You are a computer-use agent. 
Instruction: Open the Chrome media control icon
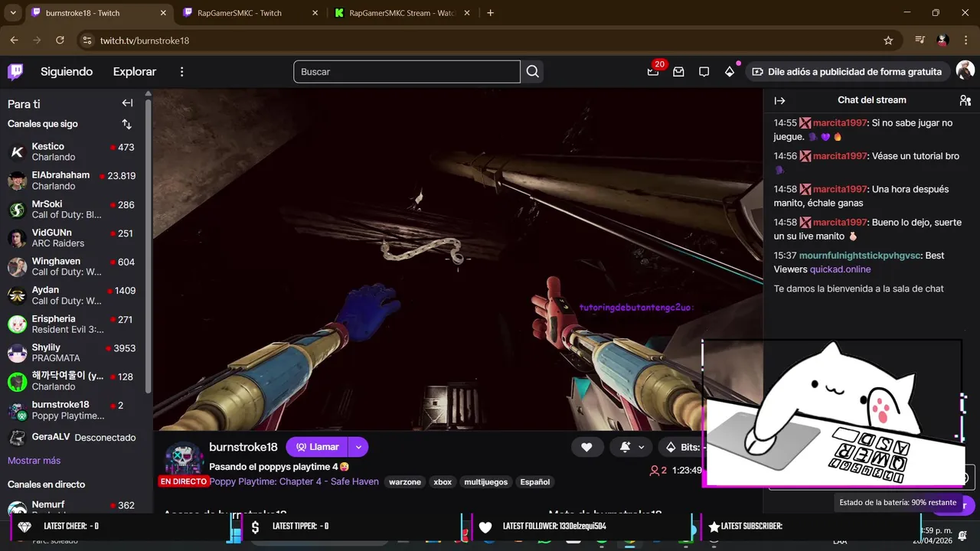coord(920,41)
